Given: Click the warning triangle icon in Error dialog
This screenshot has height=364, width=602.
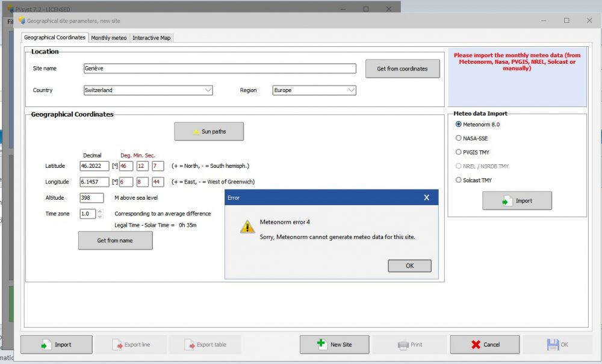Looking at the screenshot, I should [247, 226].
